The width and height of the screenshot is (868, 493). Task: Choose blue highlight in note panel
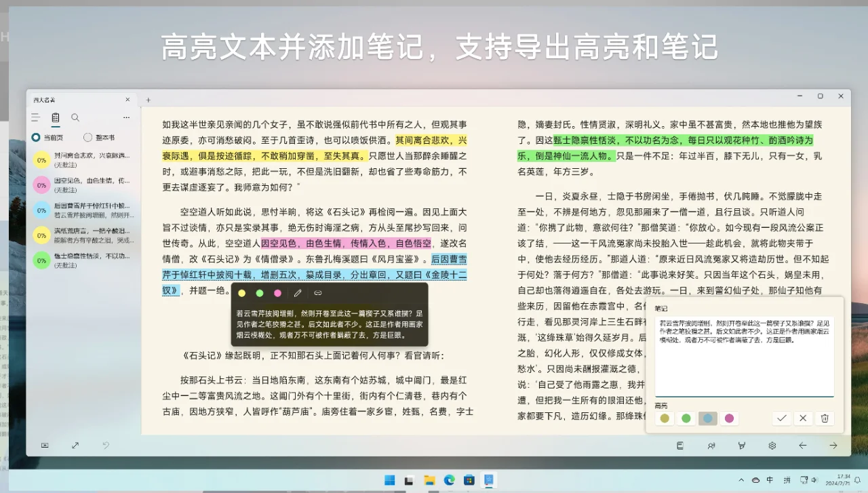pyautogui.click(x=708, y=418)
